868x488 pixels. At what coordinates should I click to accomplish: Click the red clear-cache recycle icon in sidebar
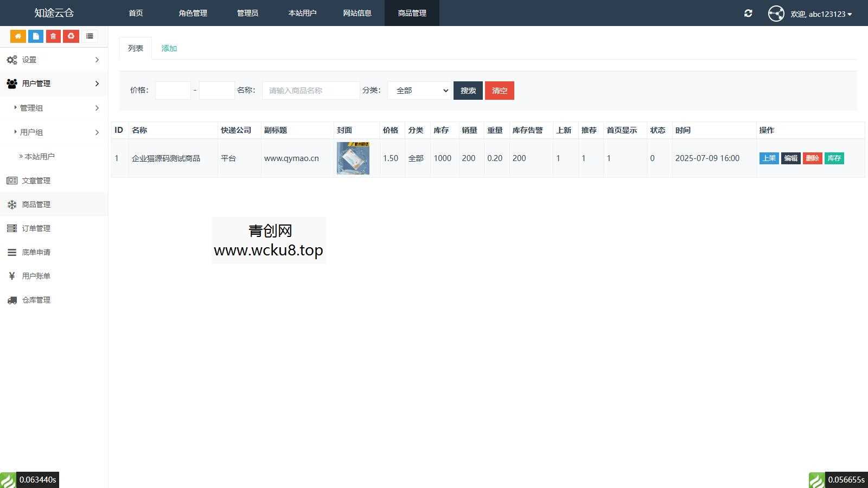[x=71, y=36]
